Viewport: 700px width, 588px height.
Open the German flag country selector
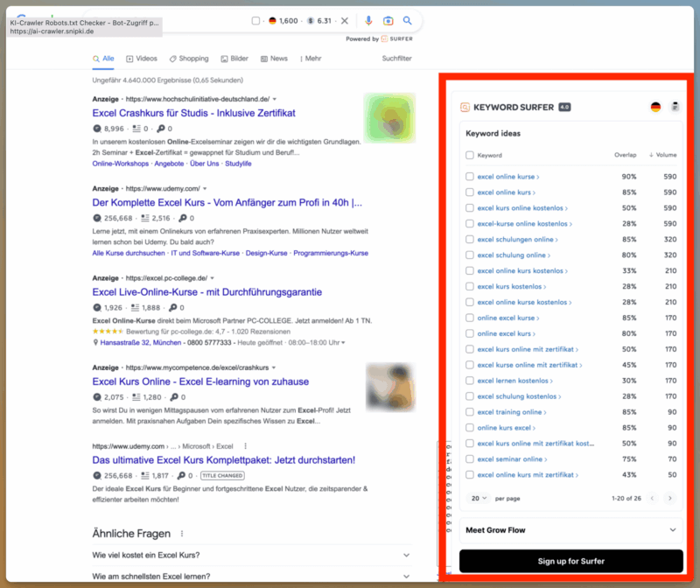[655, 107]
